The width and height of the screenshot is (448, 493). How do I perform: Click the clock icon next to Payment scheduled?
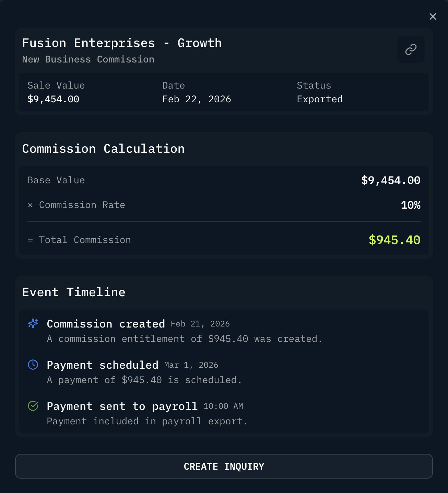(x=33, y=365)
